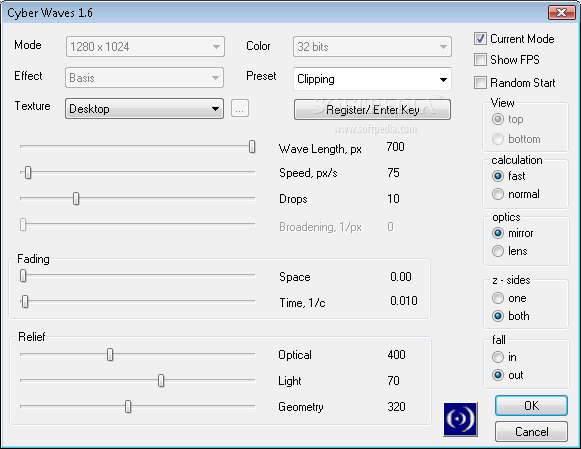Select the normal calculation radio button
Screen dimensions: 581x449
(498, 194)
